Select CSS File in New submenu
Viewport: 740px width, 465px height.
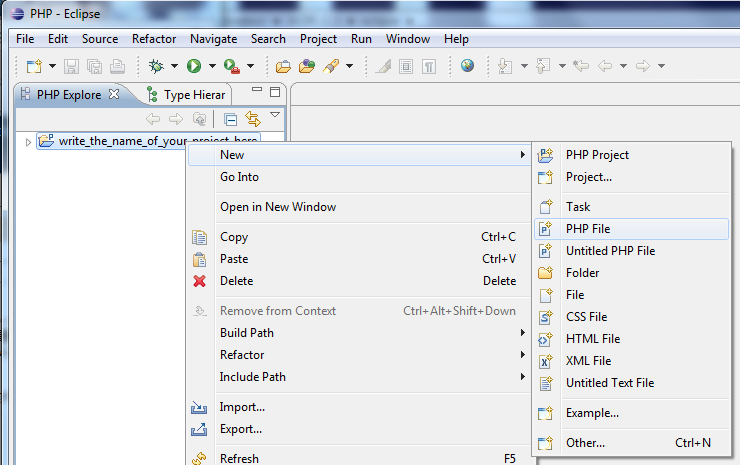click(x=631, y=317)
